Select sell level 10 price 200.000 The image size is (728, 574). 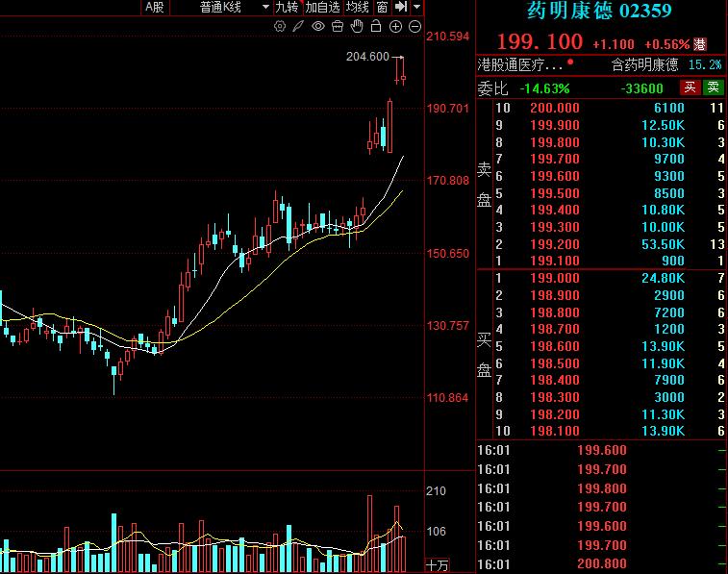[x=555, y=108]
